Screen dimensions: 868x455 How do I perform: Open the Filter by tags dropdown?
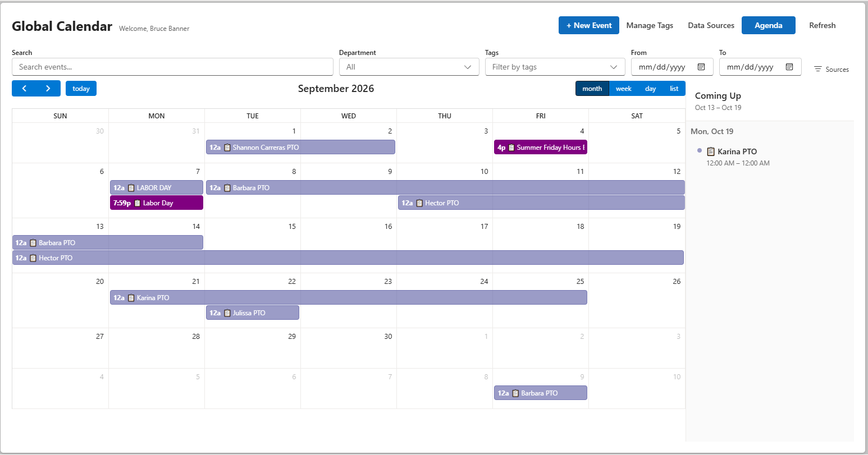coord(555,67)
